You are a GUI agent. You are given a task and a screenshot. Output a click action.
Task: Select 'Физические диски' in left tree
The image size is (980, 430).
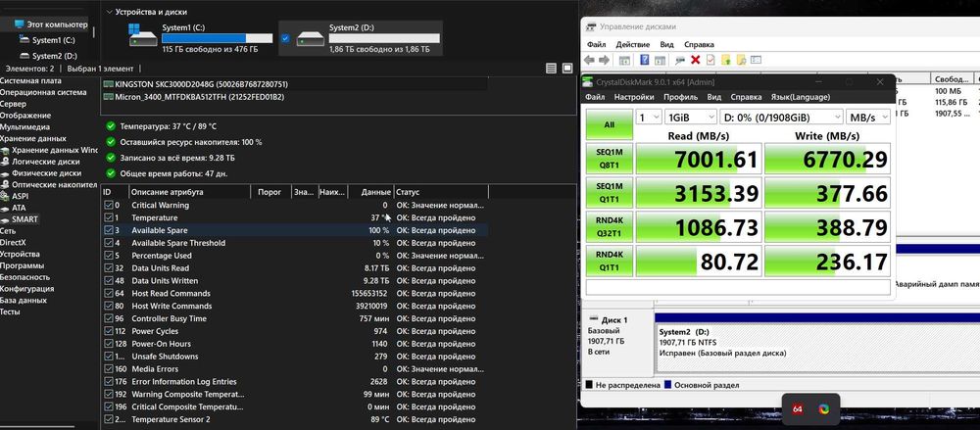(x=46, y=173)
